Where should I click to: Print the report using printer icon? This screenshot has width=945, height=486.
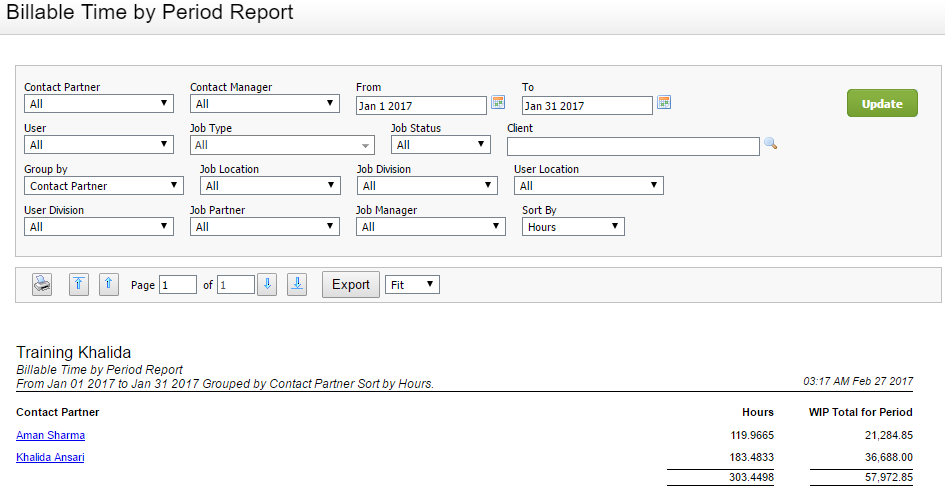(42, 284)
